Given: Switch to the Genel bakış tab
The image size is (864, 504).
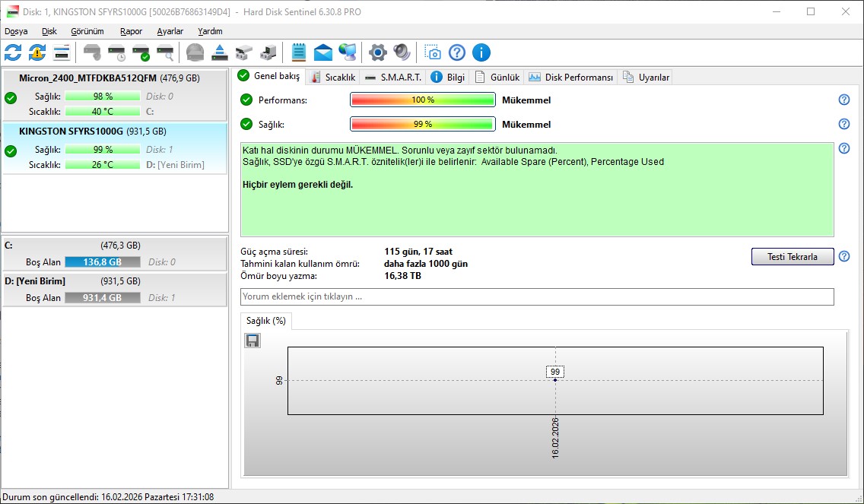Looking at the screenshot, I should (x=269, y=76).
